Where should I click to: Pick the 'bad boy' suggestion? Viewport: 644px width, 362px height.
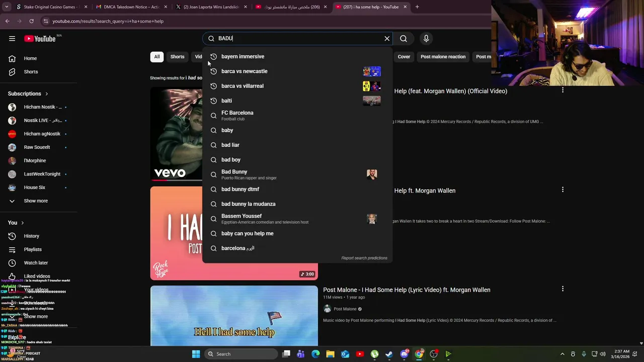[x=297, y=159]
